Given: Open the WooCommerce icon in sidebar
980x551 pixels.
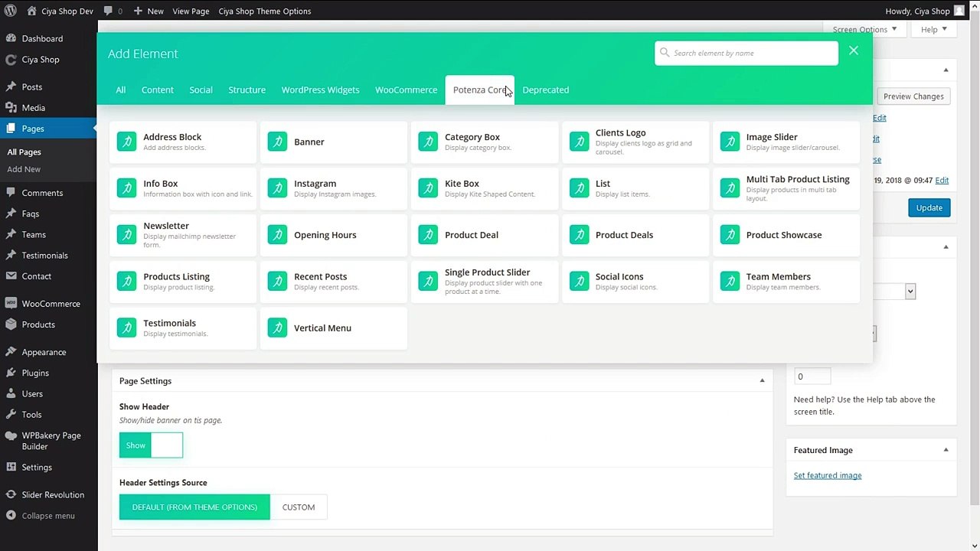Looking at the screenshot, I should point(11,304).
